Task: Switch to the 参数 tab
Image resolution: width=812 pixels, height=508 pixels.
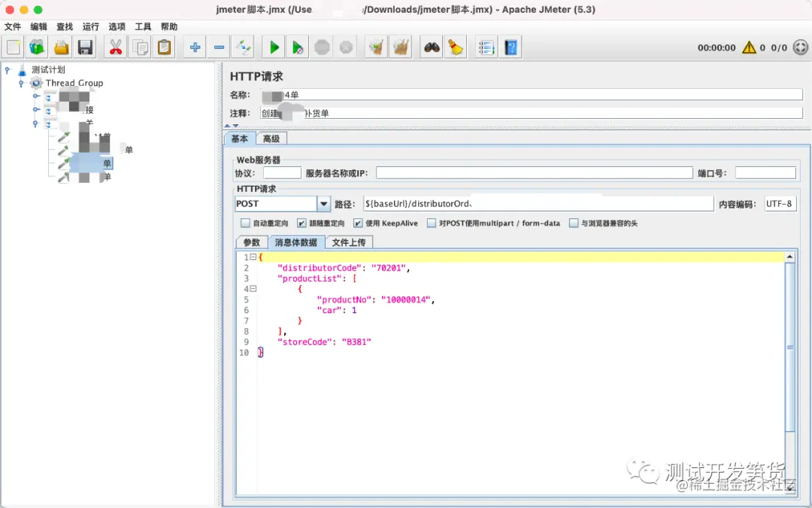Action: (252, 242)
